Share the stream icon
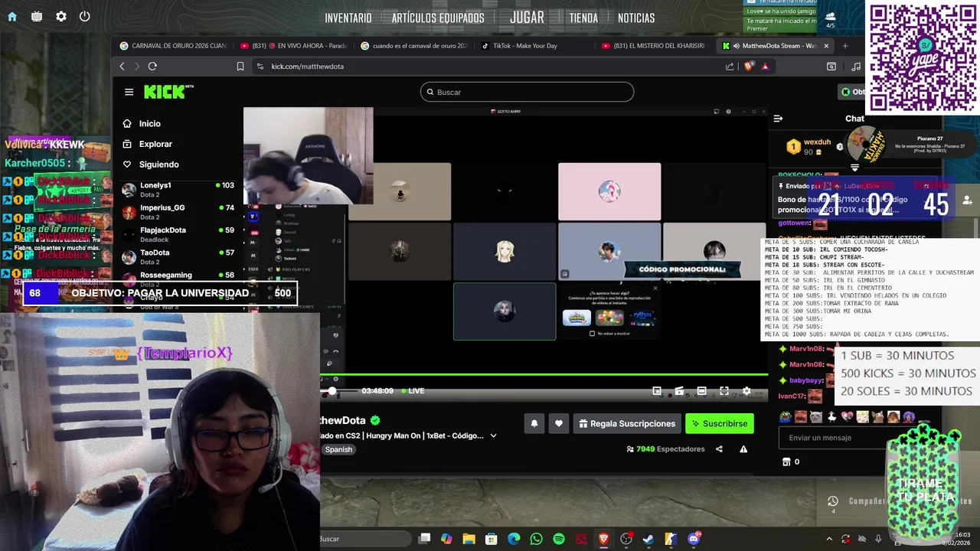 click(719, 449)
